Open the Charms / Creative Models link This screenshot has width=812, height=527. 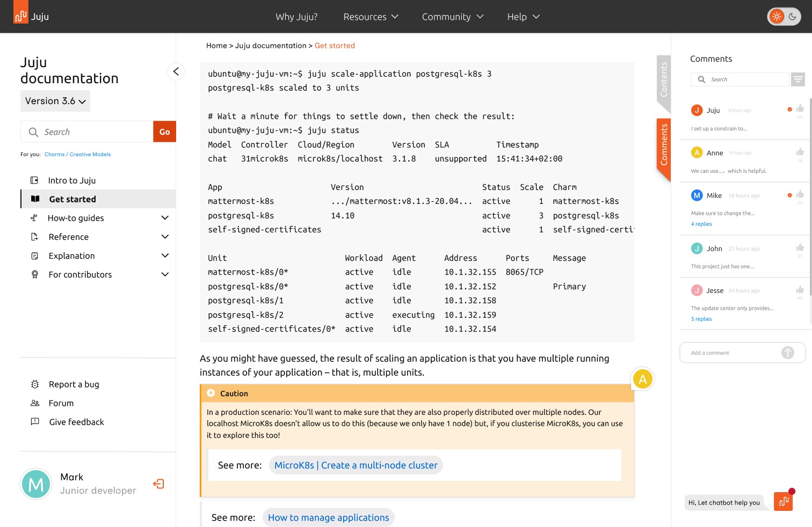tap(77, 155)
